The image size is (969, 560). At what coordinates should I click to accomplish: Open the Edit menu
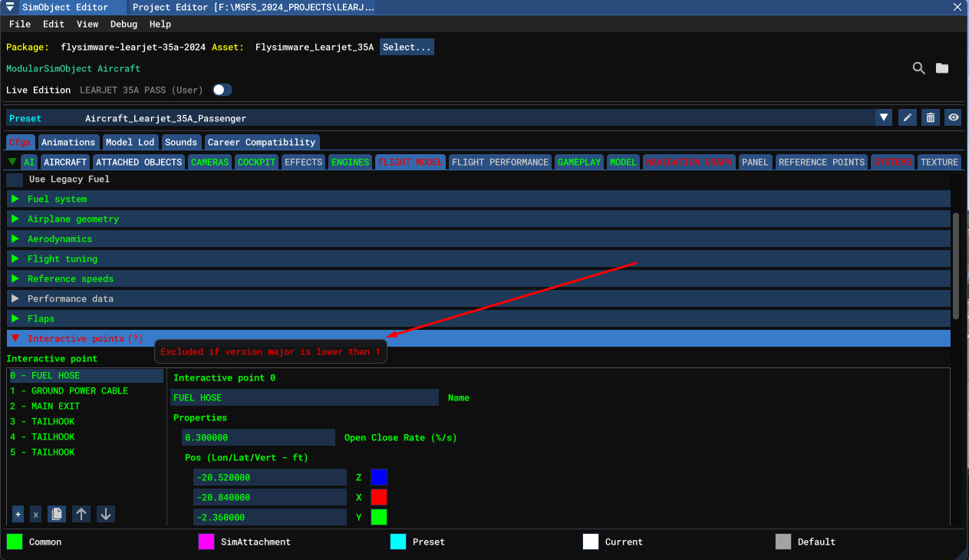[x=54, y=25]
